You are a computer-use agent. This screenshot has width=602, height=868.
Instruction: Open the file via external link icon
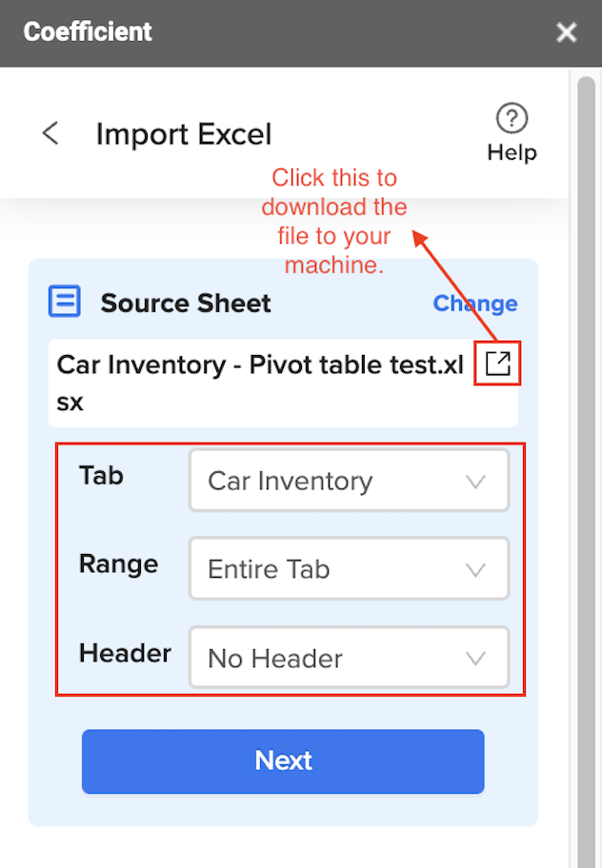click(497, 364)
